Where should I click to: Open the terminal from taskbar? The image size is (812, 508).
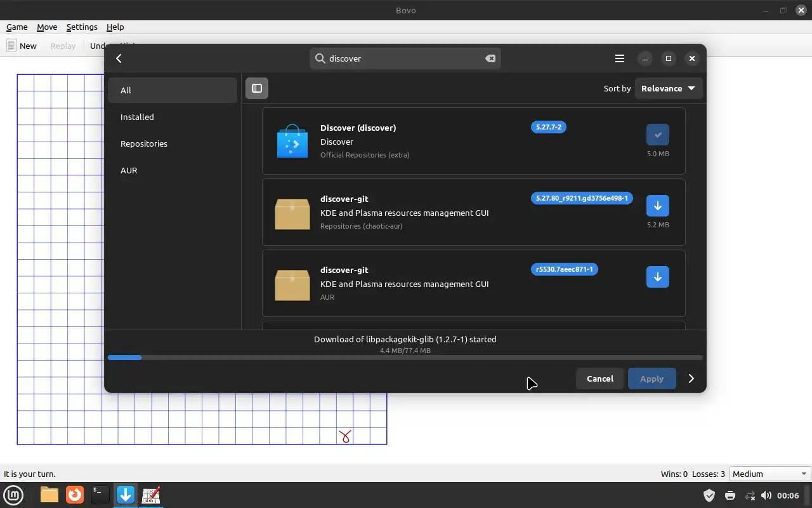(100, 495)
